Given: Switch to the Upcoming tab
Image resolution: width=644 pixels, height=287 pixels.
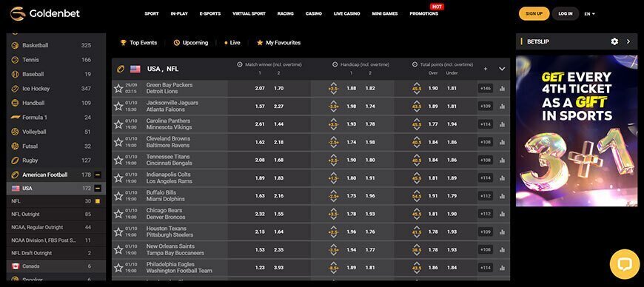Looking at the screenshot, I should pyautogui.click(x=191, y=43).
